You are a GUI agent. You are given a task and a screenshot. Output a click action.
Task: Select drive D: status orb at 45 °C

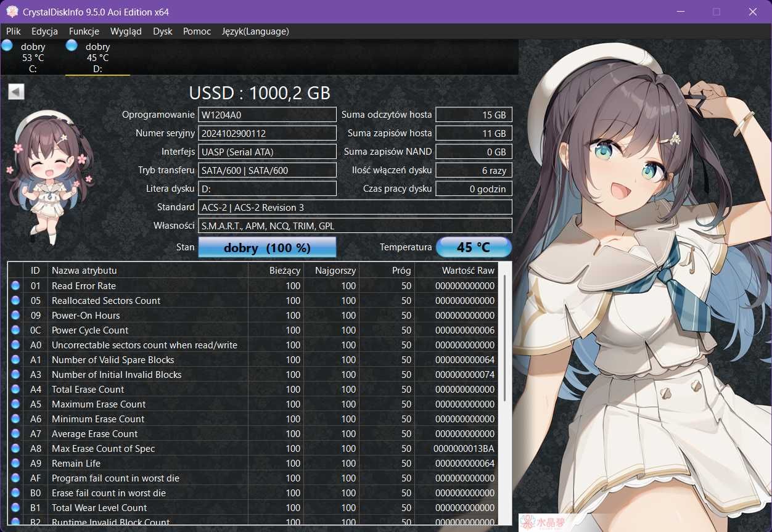click(x=72, y=45)
